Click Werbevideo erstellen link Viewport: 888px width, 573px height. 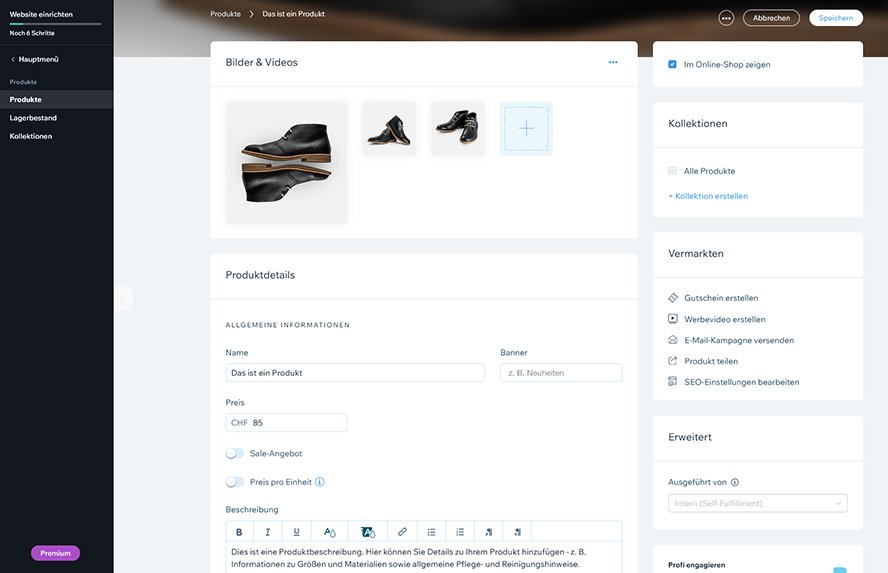(725, 319)
